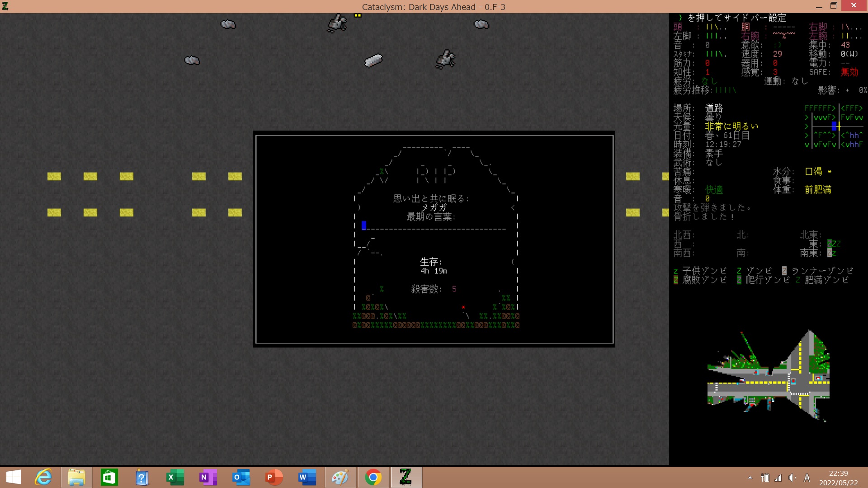
Task: Click the thirst status 口渇
Action: [x=813, y=171]
